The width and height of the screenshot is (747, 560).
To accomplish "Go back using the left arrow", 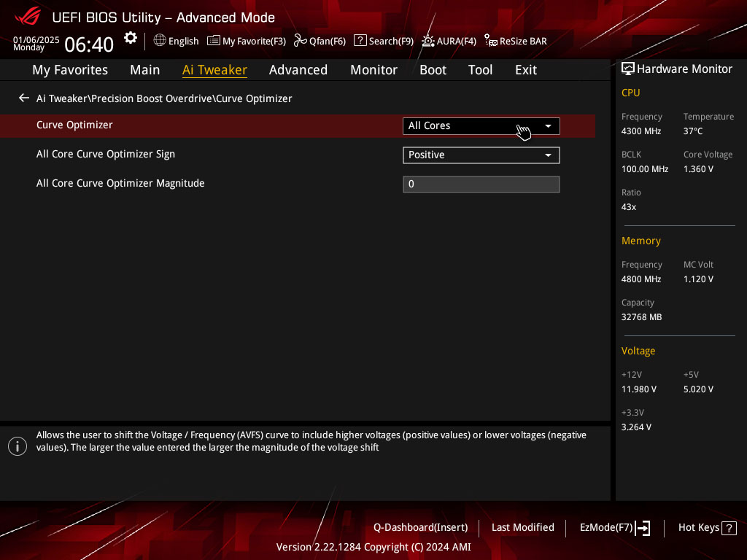I will tap(24, 98).
